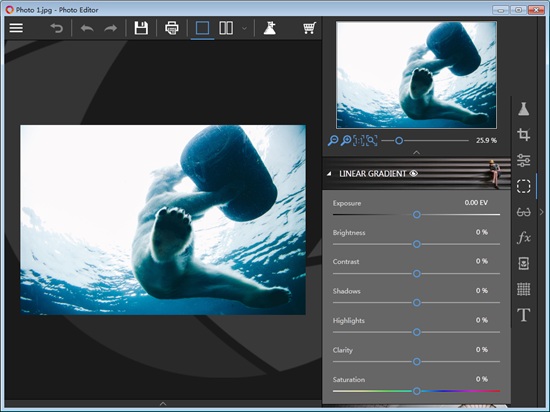The width and height of the screenshot is (550, 412).
Task: Click the Highlights 0 % value
Action: (x=482, y=320)
